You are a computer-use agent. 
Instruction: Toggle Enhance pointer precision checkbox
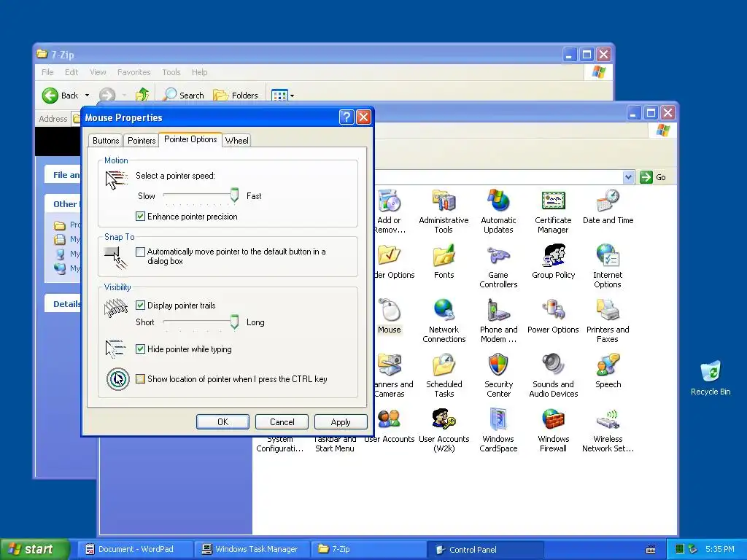click(x=140, y=217)
